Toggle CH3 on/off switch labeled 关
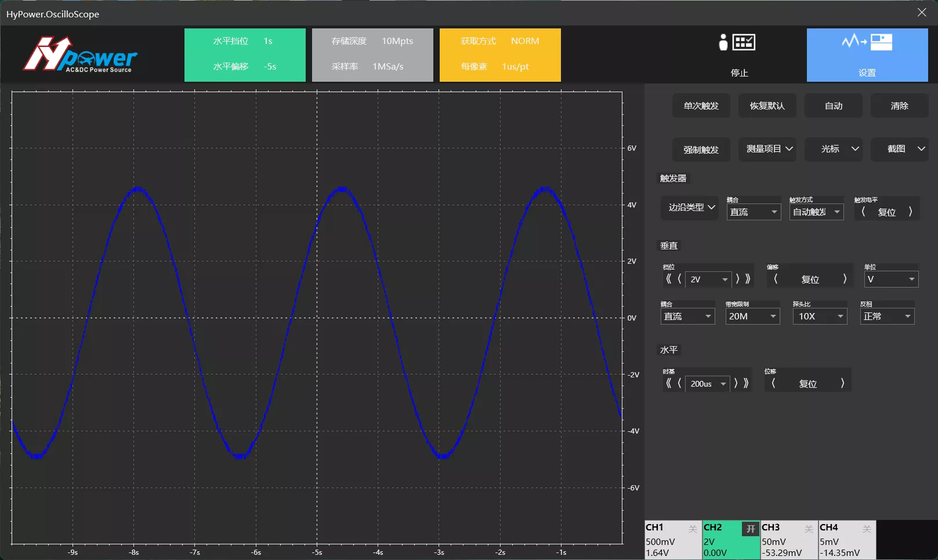 point(809,529)
